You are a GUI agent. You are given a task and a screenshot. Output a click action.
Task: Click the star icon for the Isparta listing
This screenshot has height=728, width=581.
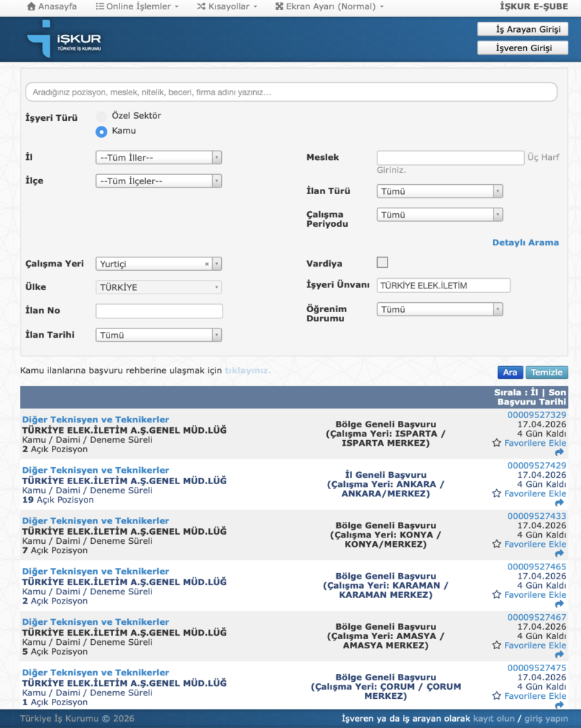coord(496,443)
